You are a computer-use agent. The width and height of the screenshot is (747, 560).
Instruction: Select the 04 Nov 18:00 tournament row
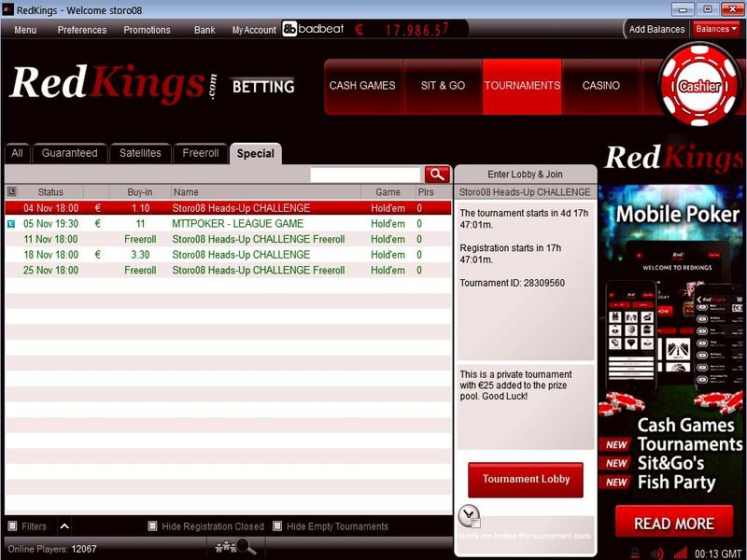tap(228, 208)
